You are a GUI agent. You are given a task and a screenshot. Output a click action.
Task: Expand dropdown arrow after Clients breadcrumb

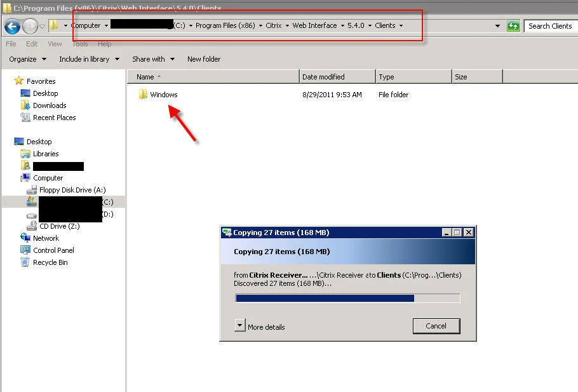[x=401, y=26]
